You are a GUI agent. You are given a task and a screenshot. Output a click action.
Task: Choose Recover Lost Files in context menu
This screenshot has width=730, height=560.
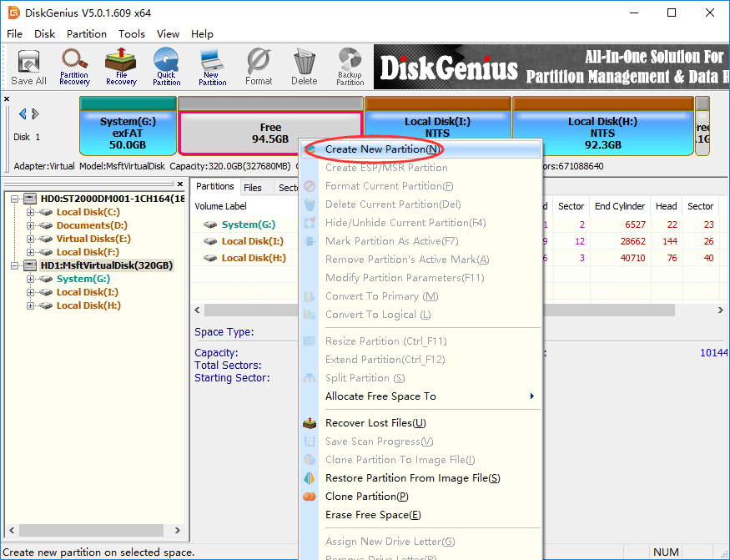[375, 423]
